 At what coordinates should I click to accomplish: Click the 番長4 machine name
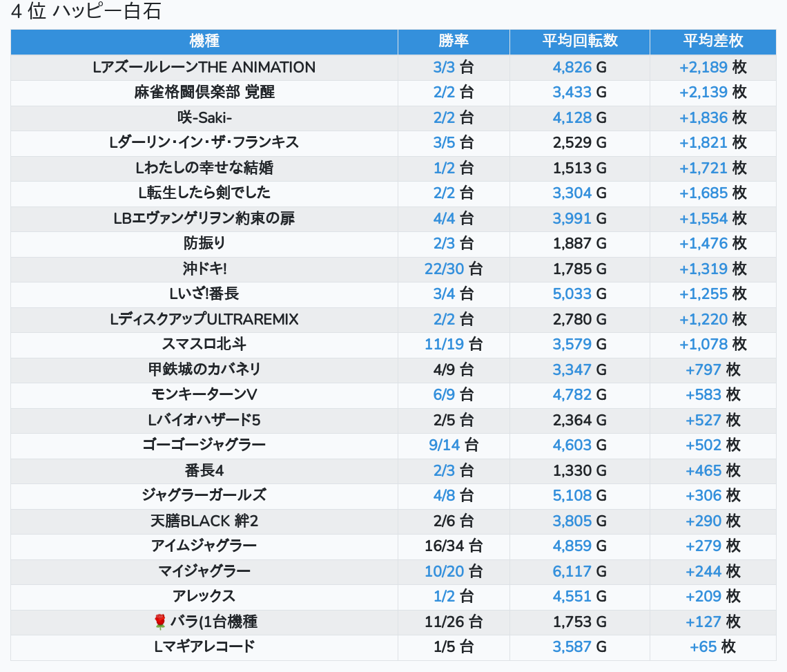click(204, 470)
